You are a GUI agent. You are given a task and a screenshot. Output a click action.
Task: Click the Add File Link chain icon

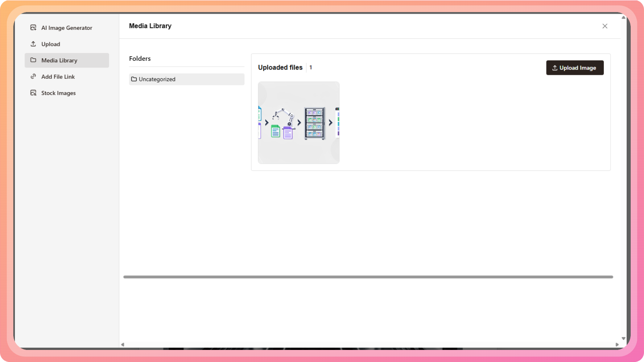33,76
